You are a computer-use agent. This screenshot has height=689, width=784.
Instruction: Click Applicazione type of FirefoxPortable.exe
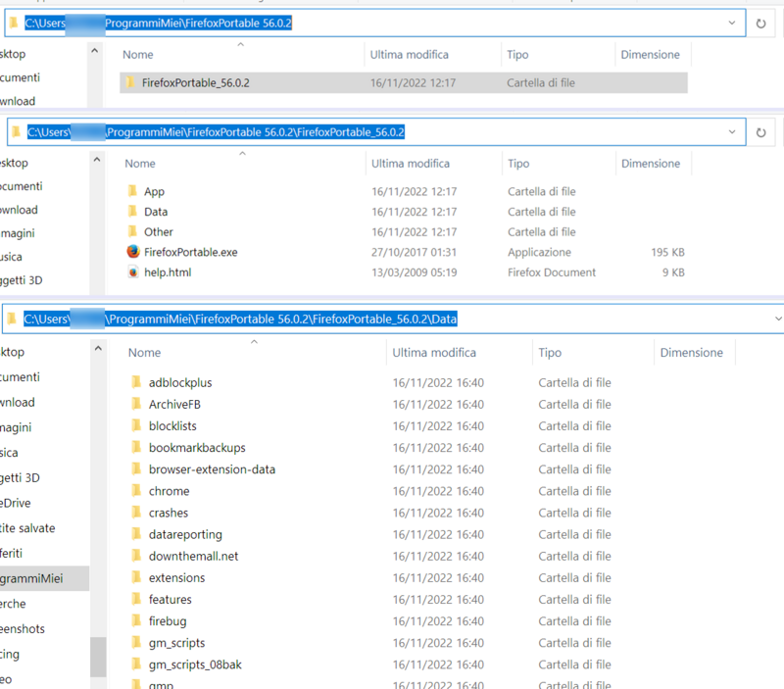coord(539,252)
